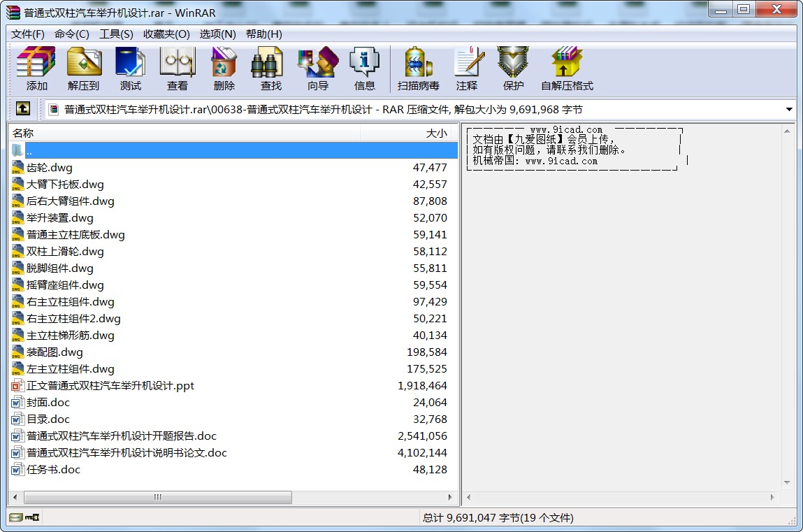Click the Extract To (解压到) icon
Screen dimensions: 803x532
coord(83,69)
